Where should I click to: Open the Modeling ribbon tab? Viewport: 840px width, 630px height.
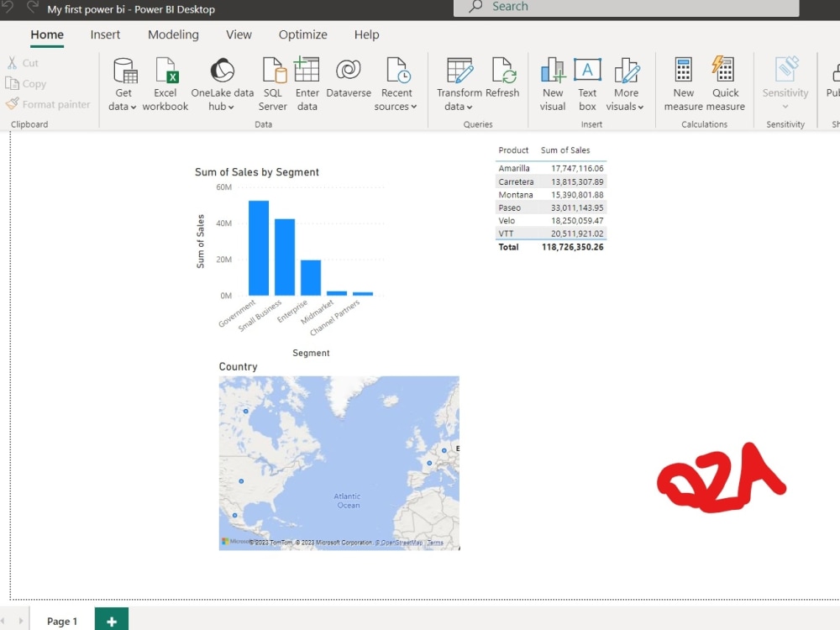tap(173, 34)
